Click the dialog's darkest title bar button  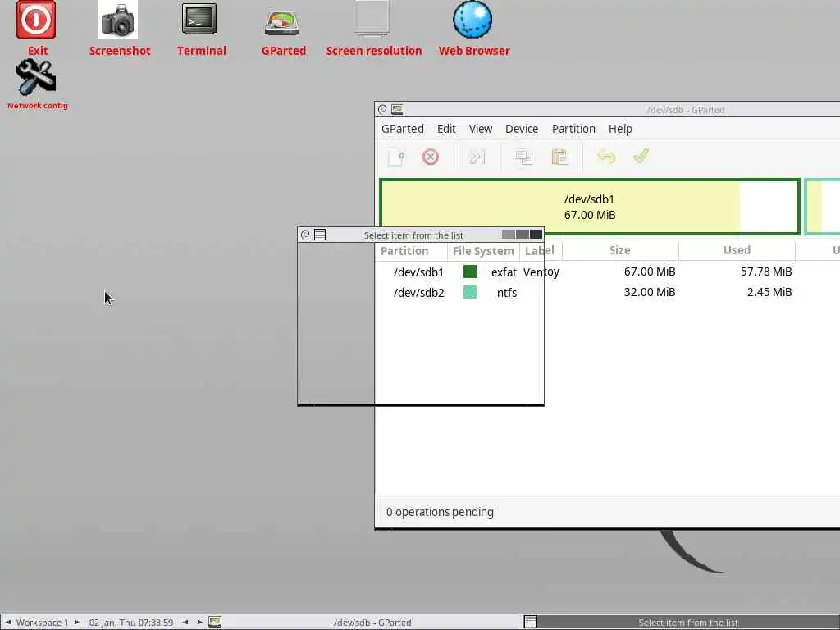click(x=536, y=234)
